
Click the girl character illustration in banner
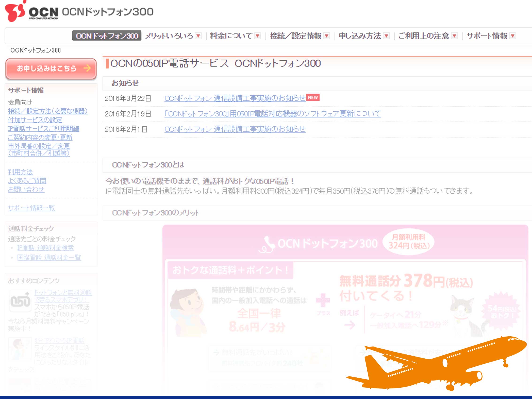coord(188,312)
